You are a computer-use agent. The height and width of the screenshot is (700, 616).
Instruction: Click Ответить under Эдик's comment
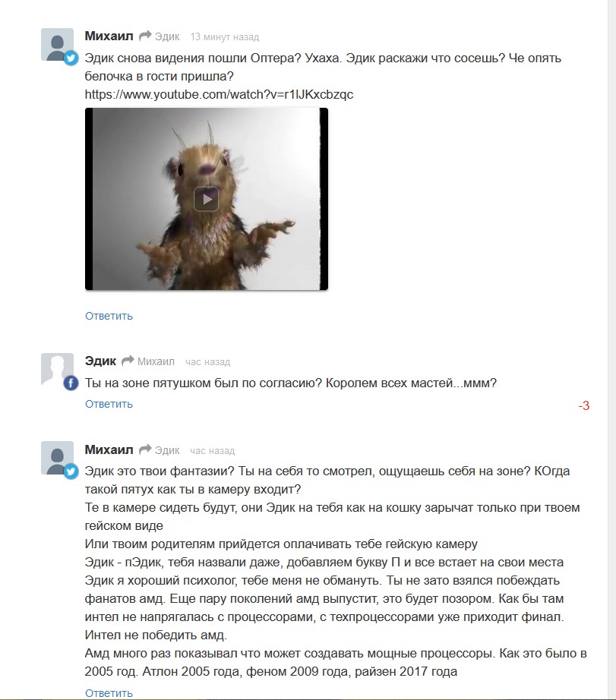109,404
